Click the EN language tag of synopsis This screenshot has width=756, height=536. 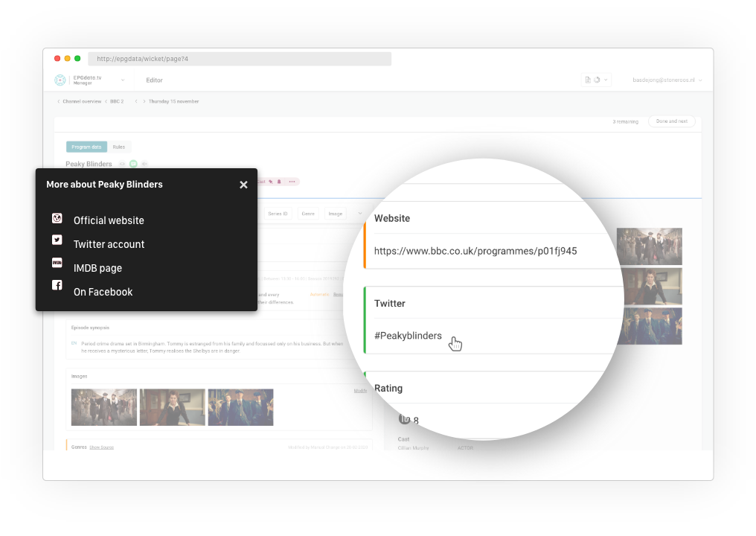74,343
